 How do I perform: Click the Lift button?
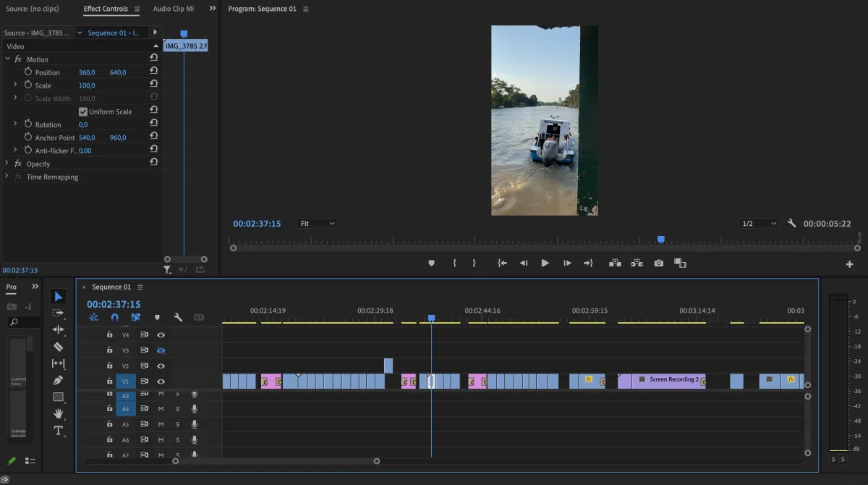[x=615, y=263]
